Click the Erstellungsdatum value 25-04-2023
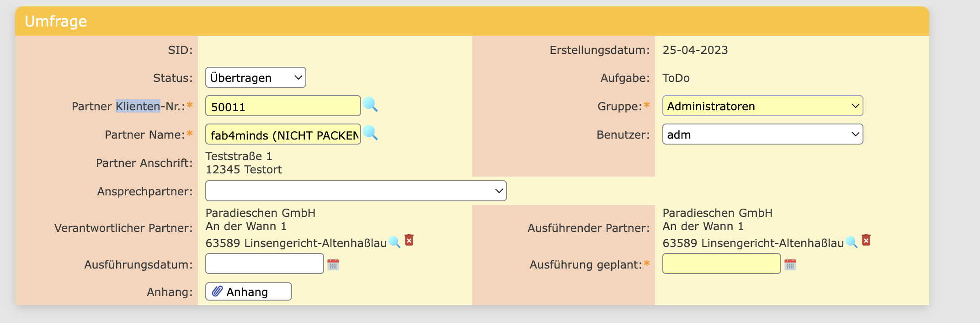Screen dimensions: 980x323 coord(695,50)
